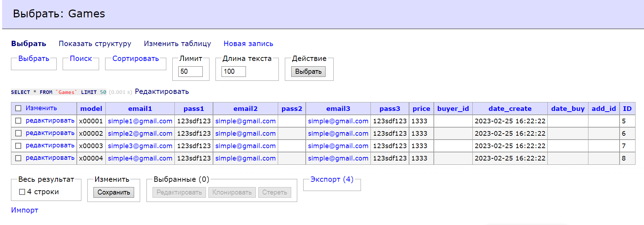Viewport: 644px width, 225px height.
Task: Toggle the select-all checkbox in header row
Action: 18,108
